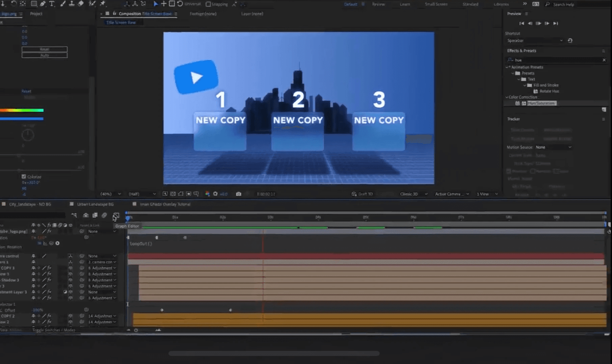
Task: Play the preview
Action: pyautogui.click(x=538, y=23)
